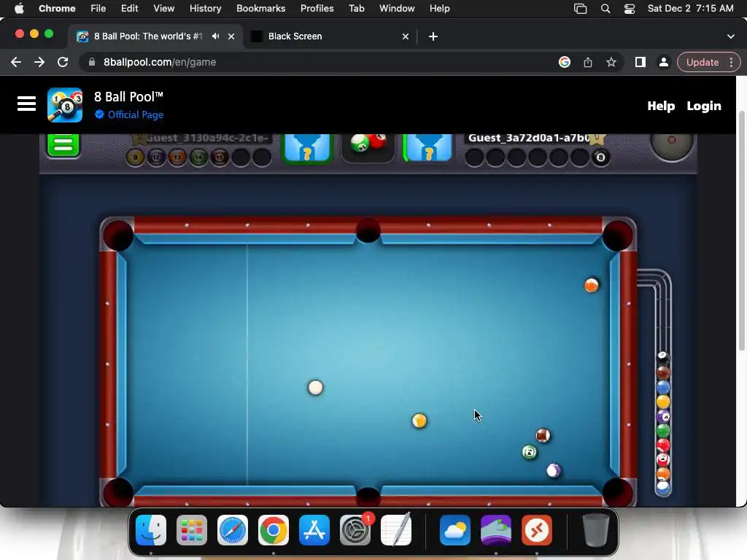Open the Trash in the Dock
Viewport: 747px width, 560px height.
(595, 530)
